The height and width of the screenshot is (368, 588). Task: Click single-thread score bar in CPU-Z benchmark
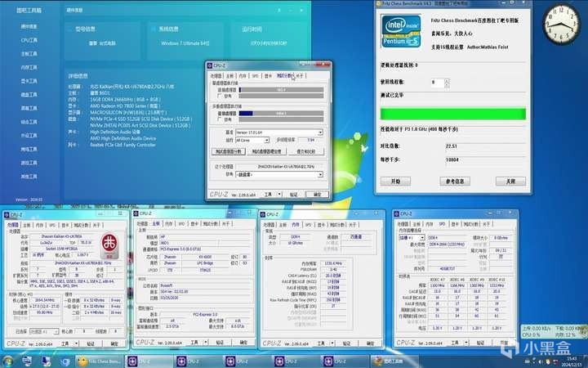(281, 90)
